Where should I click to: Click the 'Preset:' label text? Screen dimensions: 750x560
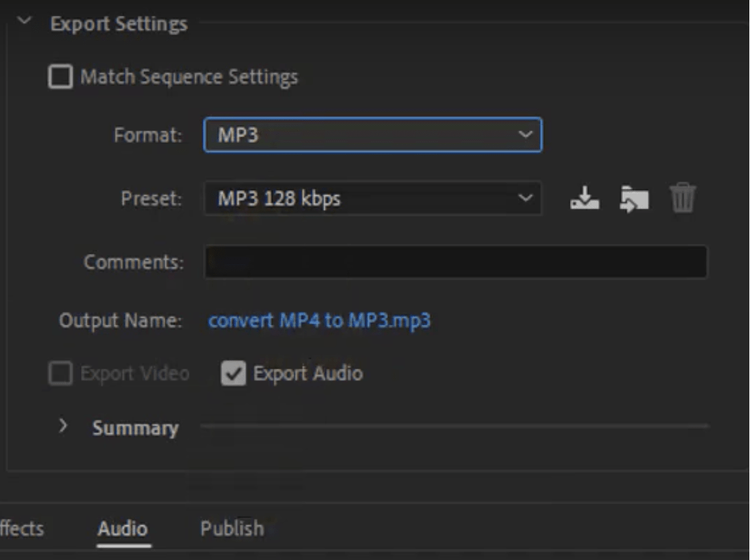pyautogui.click(x=151, y=199)
